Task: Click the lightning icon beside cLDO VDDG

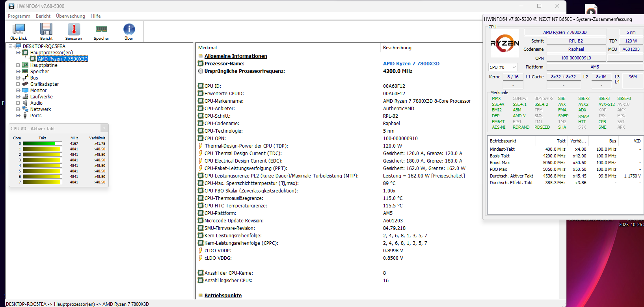Action: tap(200, 258)
